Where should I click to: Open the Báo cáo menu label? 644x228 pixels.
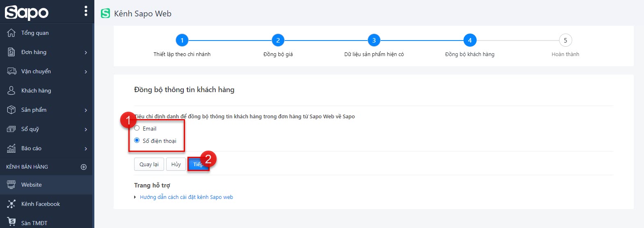pos(32,148)
